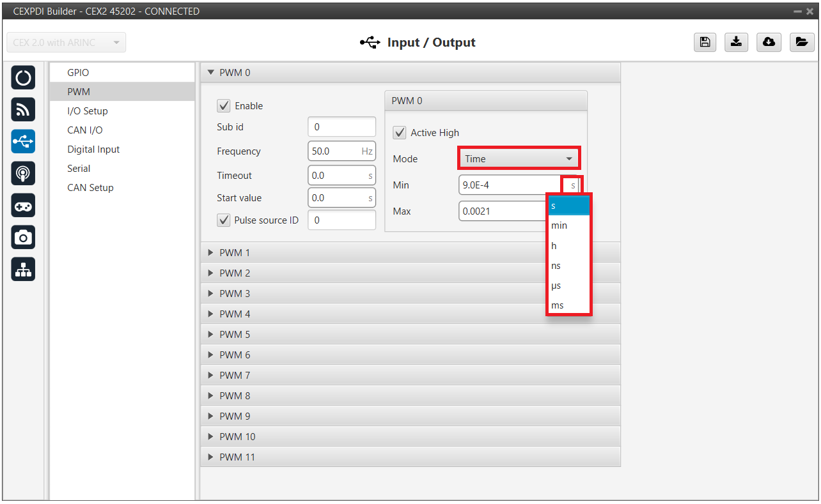
Task: Open the Mode dropdown set to Time
Action: pos(519,159)
